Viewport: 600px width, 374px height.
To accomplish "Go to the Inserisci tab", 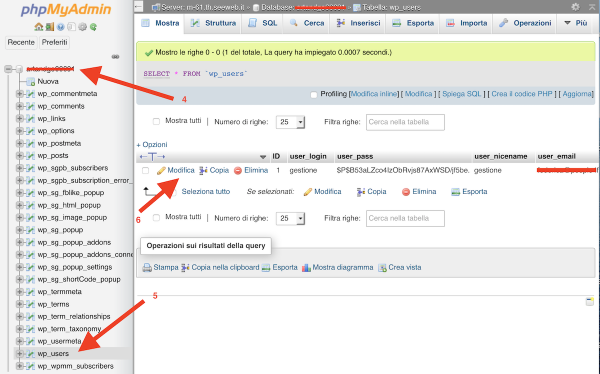I will (358, 23).
